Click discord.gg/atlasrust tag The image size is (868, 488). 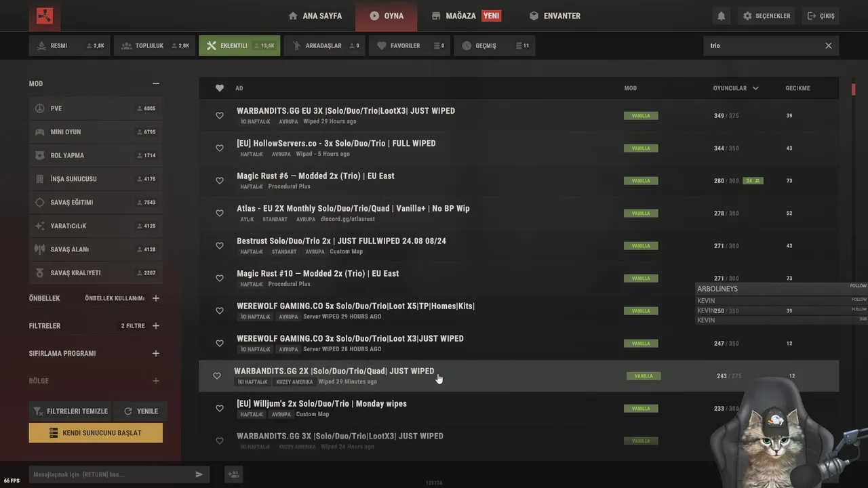(x=348, y=219)
